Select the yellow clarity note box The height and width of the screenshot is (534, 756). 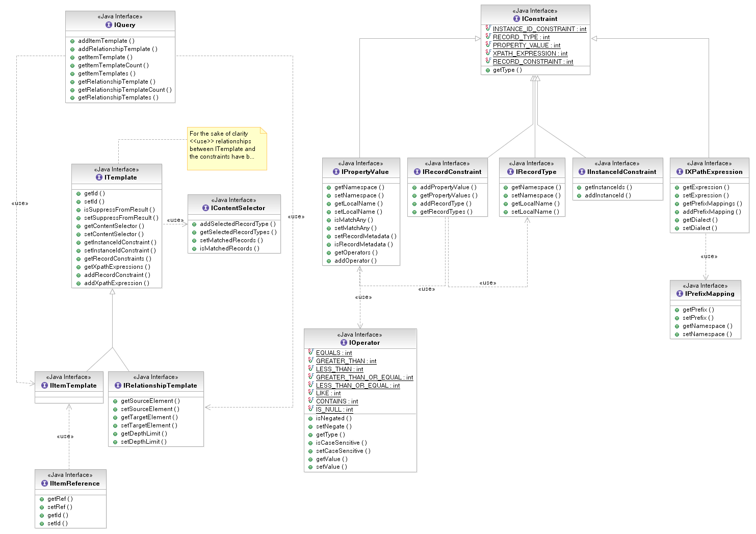[227, 148]
